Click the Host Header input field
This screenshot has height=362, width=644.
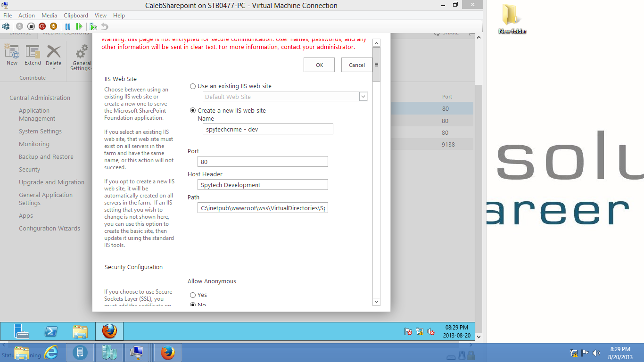pyautogui.click(x=263, y=185)
